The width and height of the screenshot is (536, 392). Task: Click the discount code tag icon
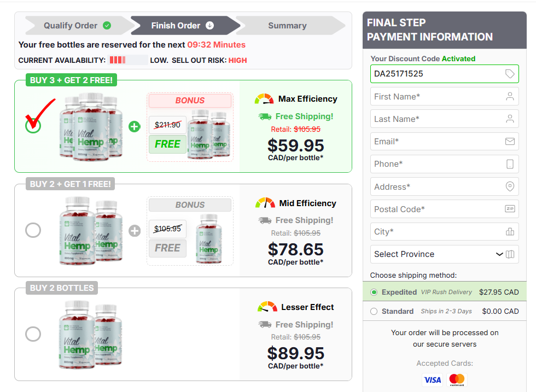(510, 74)
